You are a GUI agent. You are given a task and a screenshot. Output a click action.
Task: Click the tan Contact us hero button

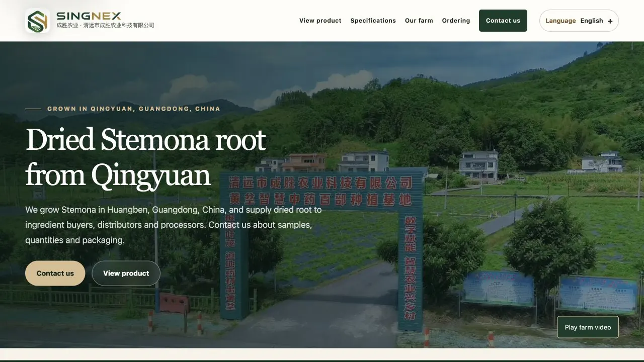tap(55, 274)
